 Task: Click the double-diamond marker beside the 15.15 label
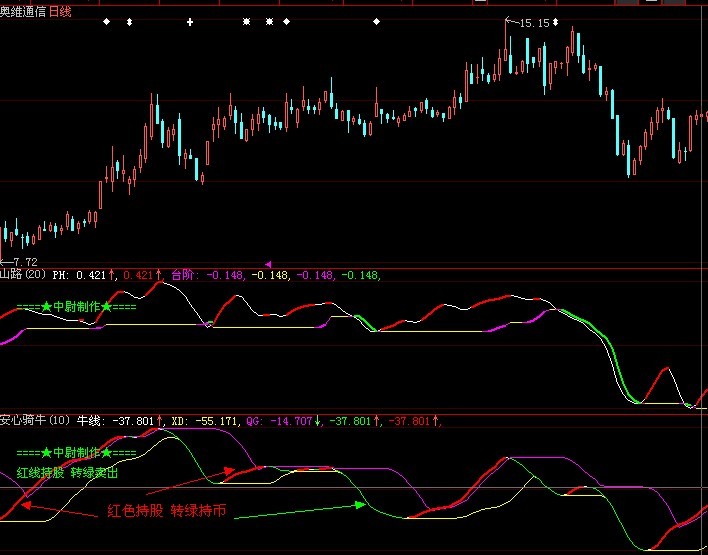point(555,22)
